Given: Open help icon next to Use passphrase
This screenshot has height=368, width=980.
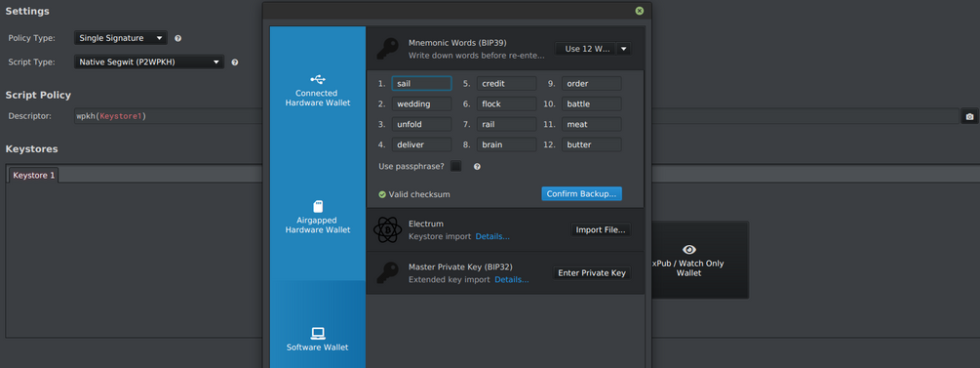Looking at the screenshot, I should [x=477, y=167].
